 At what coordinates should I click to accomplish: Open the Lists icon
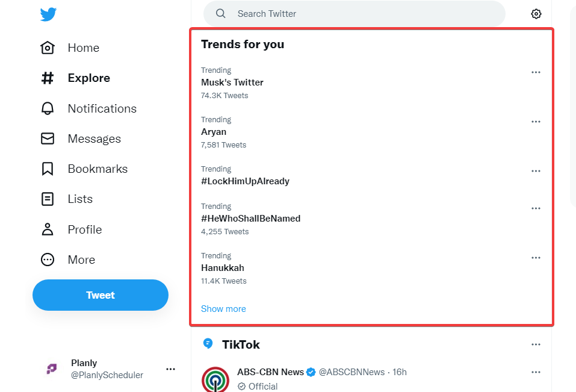(x=48, y=199)
